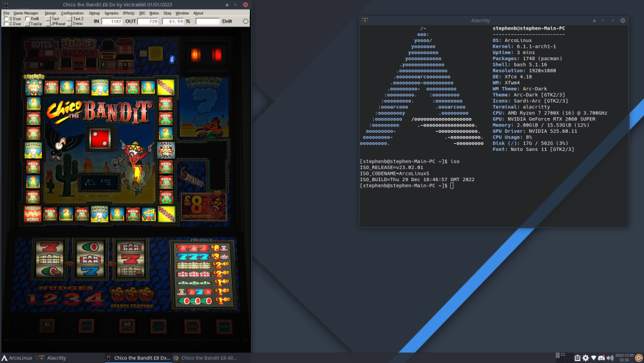
Task: Open the ArcoLinux applications menu
Action: point(17,358)
